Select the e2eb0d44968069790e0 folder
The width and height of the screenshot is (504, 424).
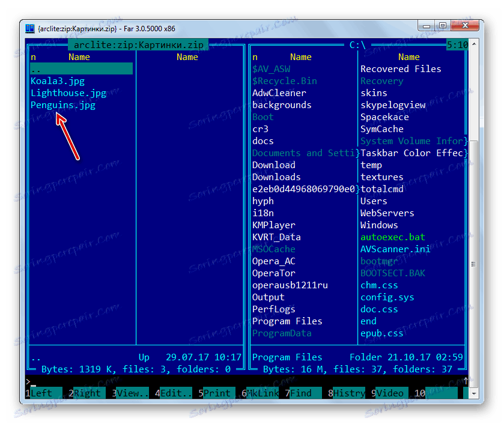click(x=304, y=189)
